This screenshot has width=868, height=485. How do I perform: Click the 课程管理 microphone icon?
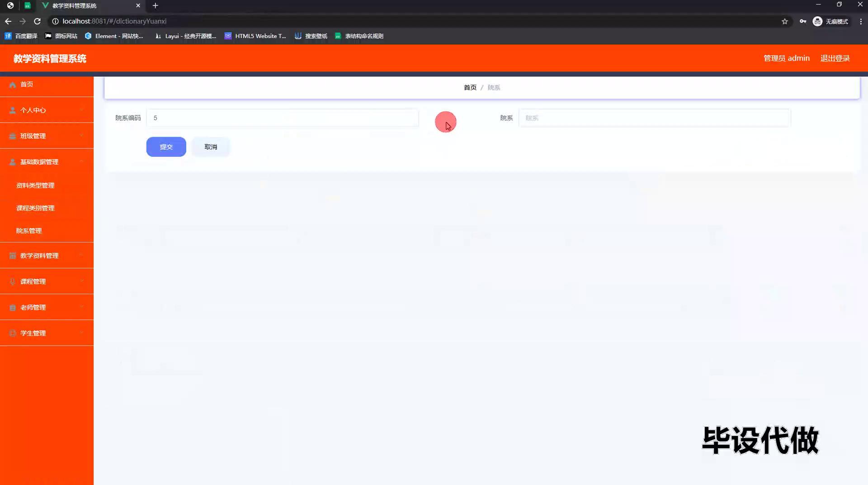[12, 281]
